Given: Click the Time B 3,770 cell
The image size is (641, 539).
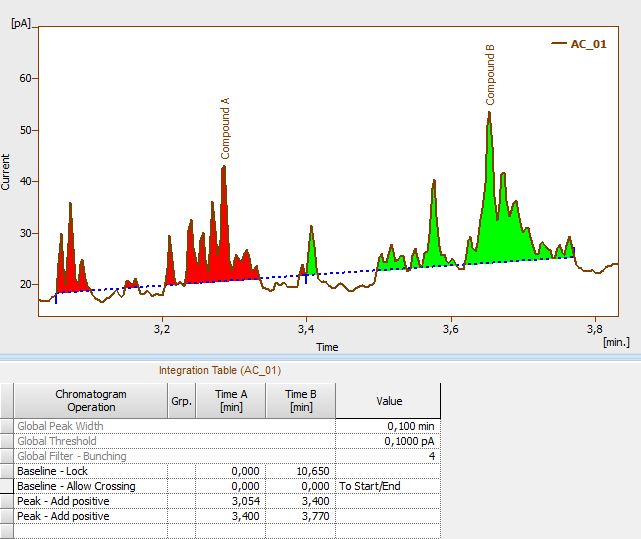Looking at the screenshot, I should point(301,516).
